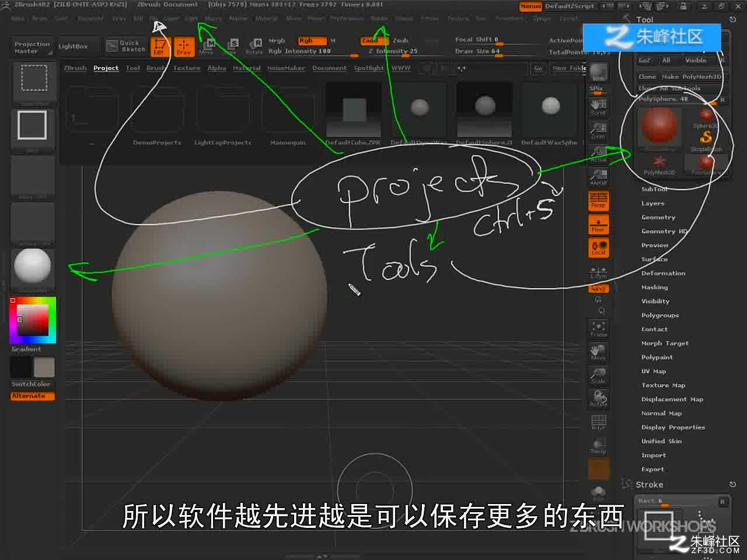
Task: Toggle the Zadd button
Action: pyautogui.click(x=373, y=41)
